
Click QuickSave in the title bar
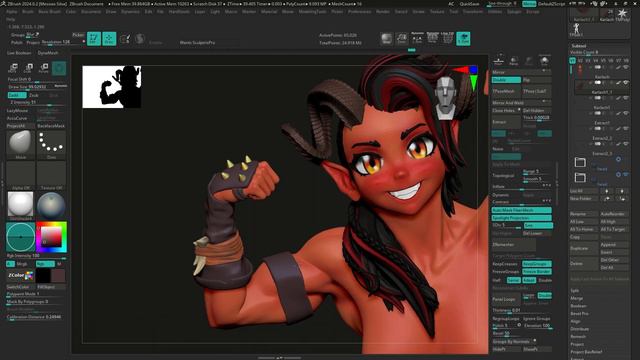(469, 4)
